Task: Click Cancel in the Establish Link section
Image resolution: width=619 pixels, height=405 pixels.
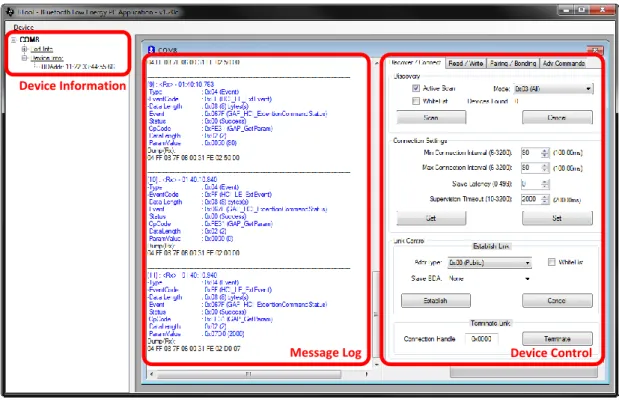Action: point(557,300)
